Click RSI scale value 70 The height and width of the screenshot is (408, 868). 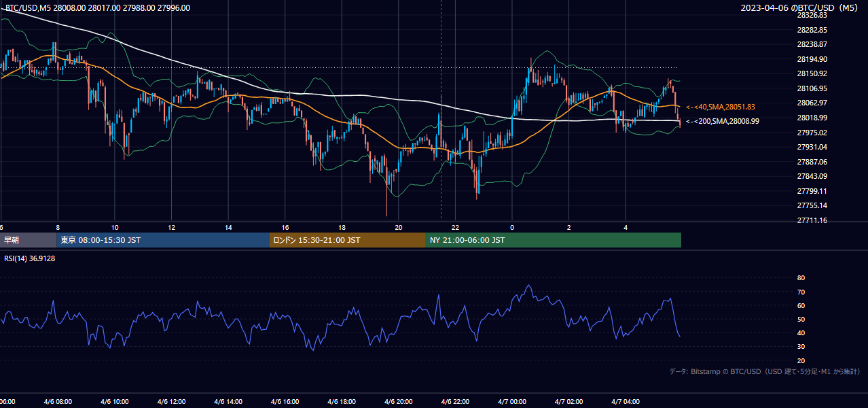801,292
